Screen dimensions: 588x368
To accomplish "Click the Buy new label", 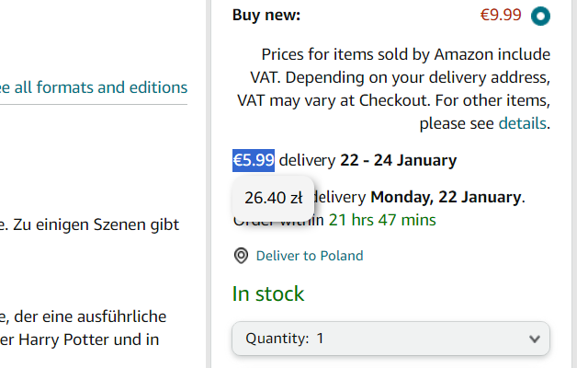I will tap(266, 15).
